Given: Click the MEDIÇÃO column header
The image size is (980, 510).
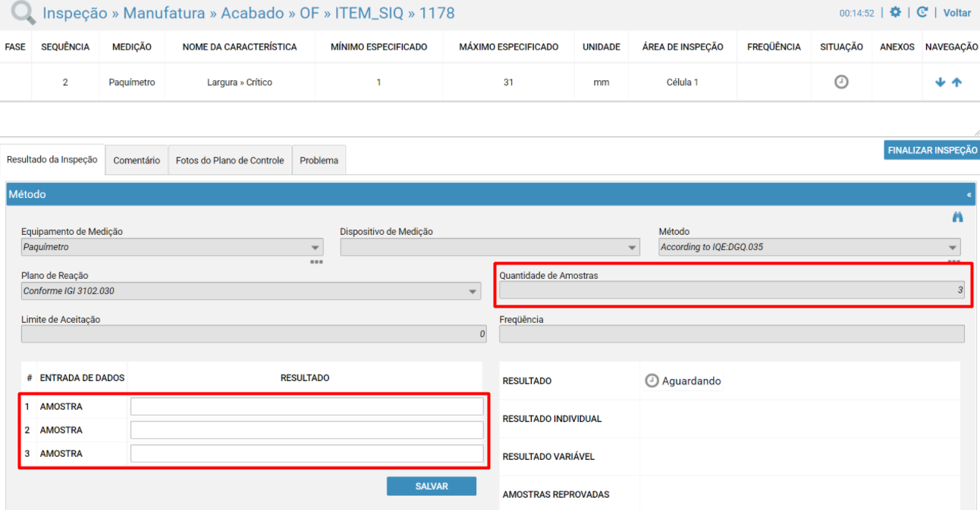Looking at the screenshot, I should (x=132, y=47).
